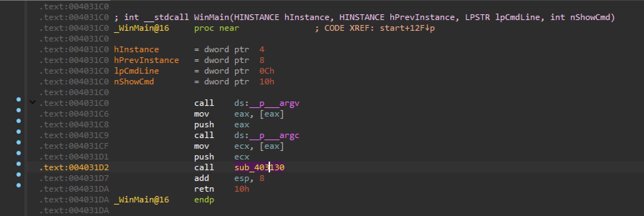Viewport: 644px width, 216px height.
Task: Collapse the WinMain function fold chevron
Action: (x=33, y=103)
